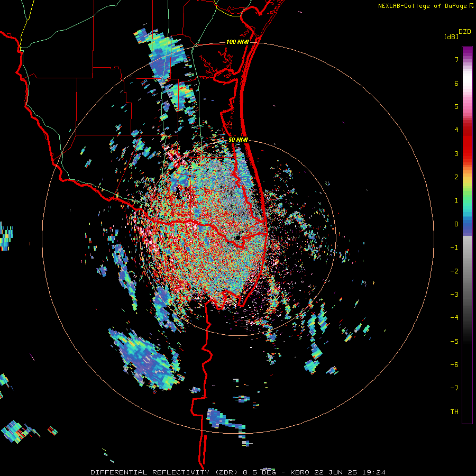Click the 100 NMI range ring label

click(x=237, y=42)
